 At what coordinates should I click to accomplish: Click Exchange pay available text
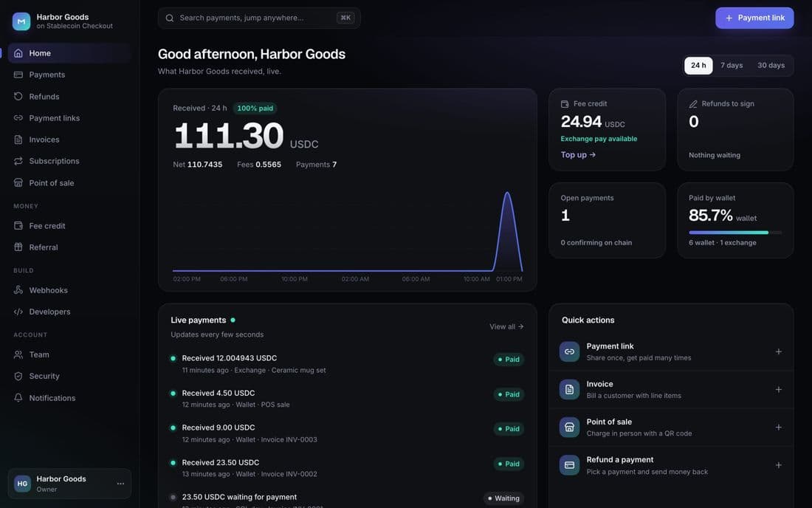[x=599, y=139]
